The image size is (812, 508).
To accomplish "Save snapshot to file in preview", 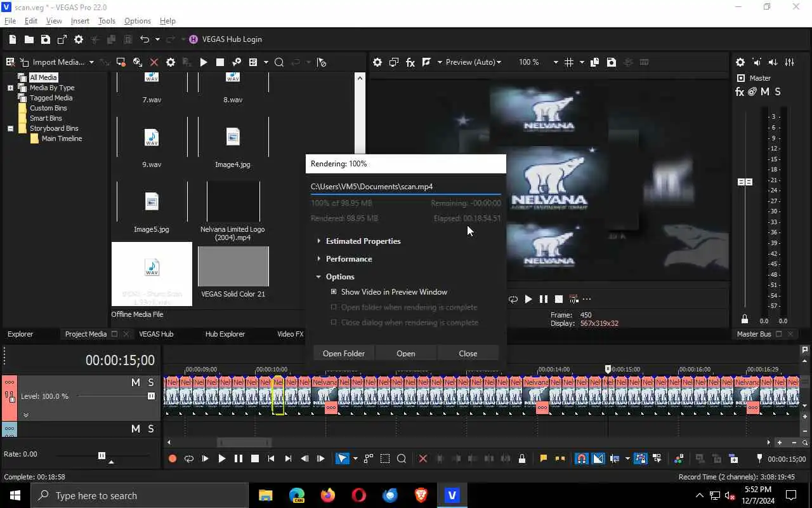I will (612, 62).
